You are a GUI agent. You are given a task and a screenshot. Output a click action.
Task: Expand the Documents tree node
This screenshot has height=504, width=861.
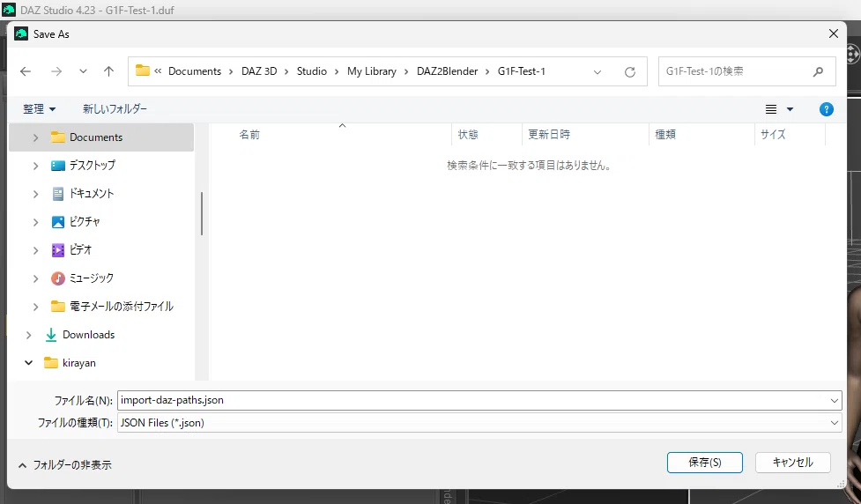click(35, 137)
